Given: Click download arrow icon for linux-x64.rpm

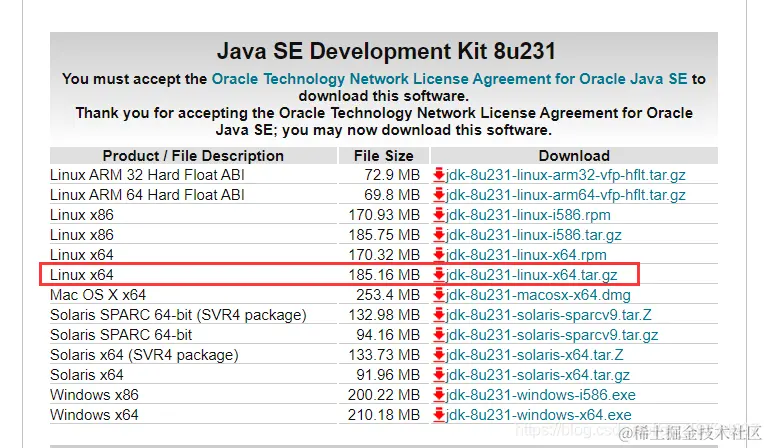Looking at the screenshot, I should coord(439,255).
